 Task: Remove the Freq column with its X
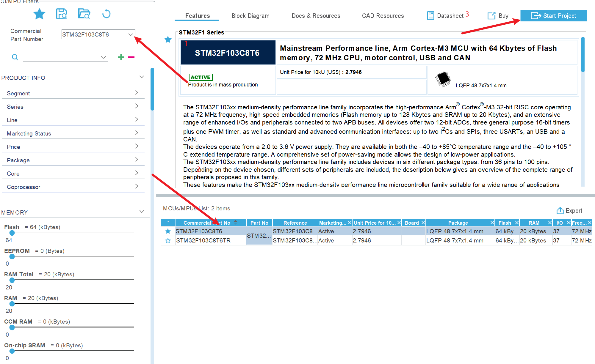click(590, 223)
